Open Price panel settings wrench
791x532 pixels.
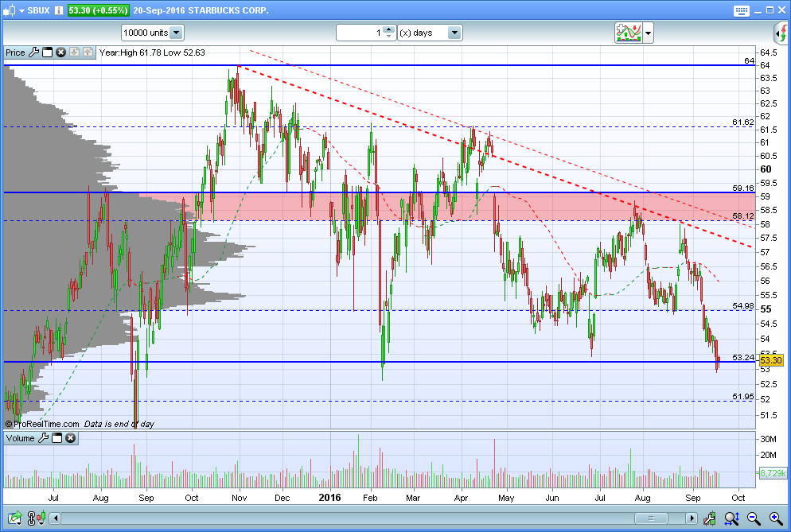tap(33, 52)
